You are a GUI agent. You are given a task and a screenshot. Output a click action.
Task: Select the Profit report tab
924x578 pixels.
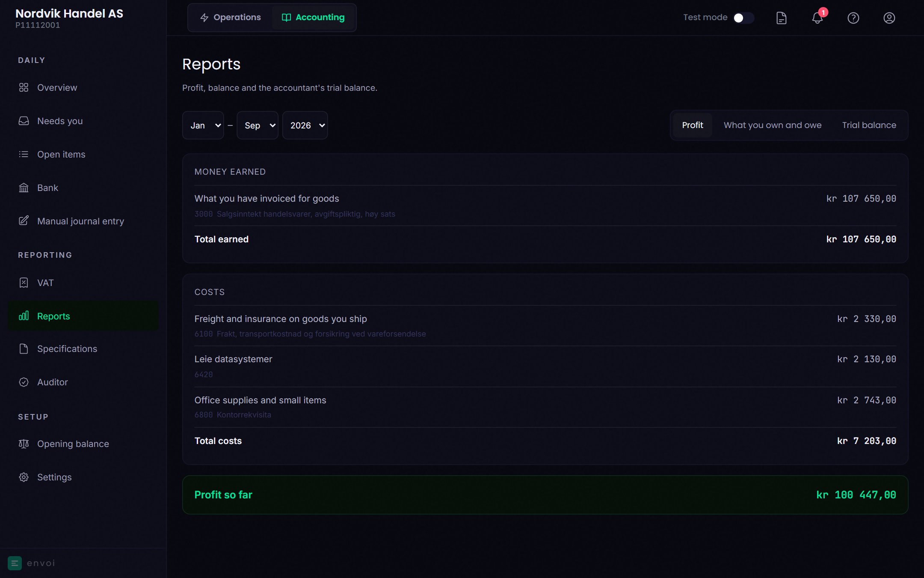693,125
